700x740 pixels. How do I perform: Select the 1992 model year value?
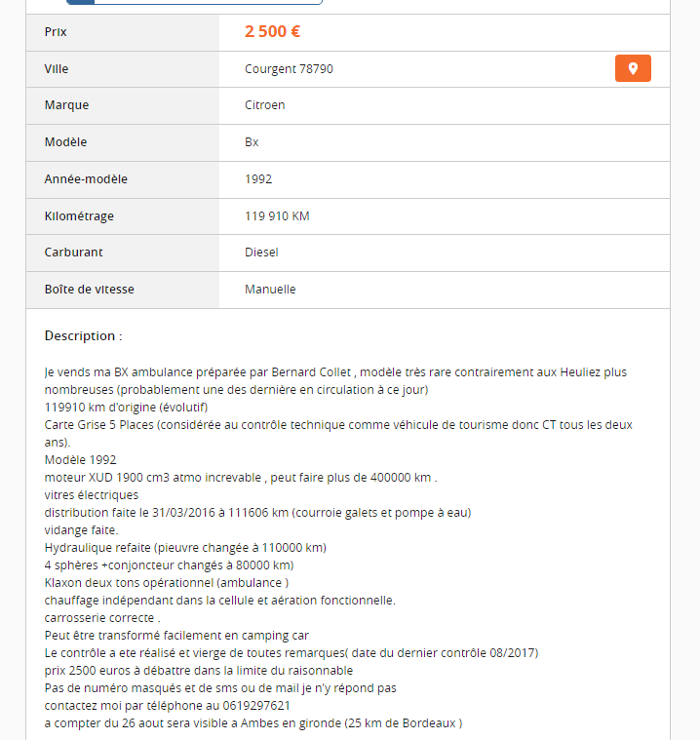[258, 179]
